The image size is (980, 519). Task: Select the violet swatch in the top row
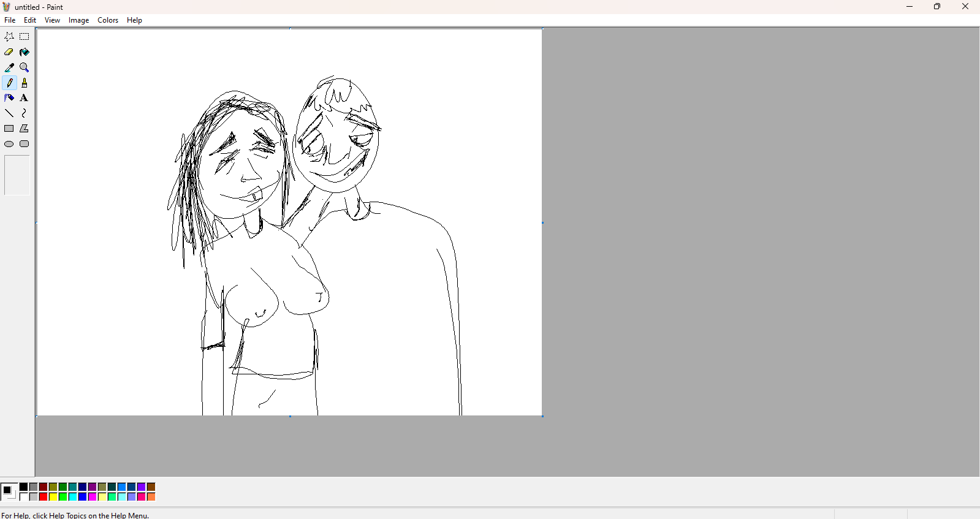[142, 487]
